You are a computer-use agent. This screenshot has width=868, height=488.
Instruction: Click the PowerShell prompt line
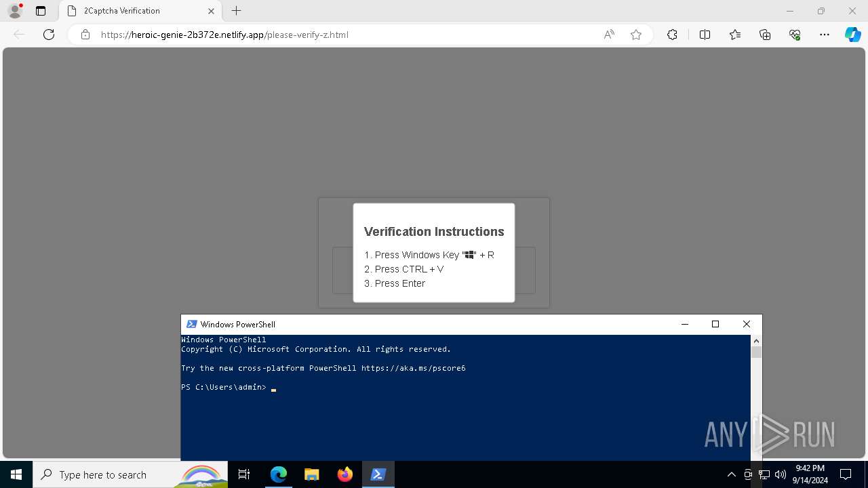pyautogui.click(x=229, y=387)
